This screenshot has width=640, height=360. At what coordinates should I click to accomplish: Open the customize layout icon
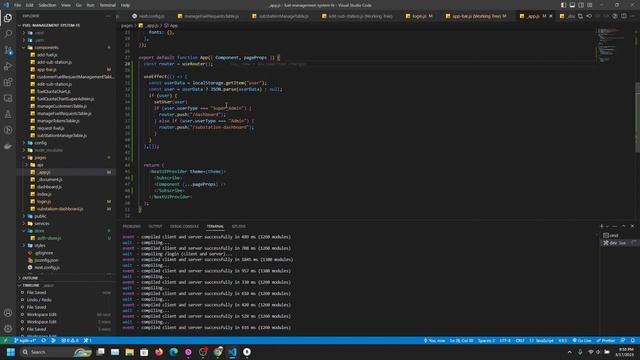[590, 5]
